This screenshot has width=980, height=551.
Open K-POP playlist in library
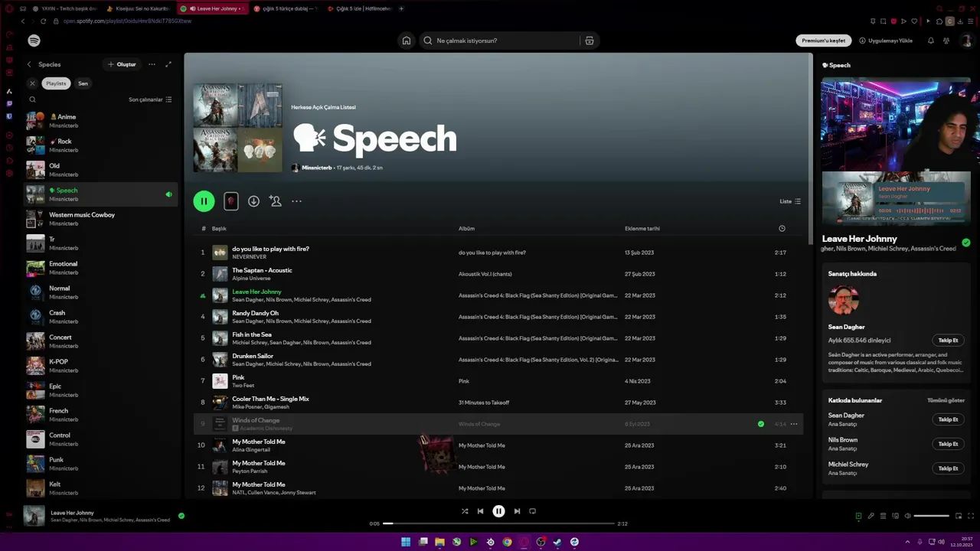point(100,366)
